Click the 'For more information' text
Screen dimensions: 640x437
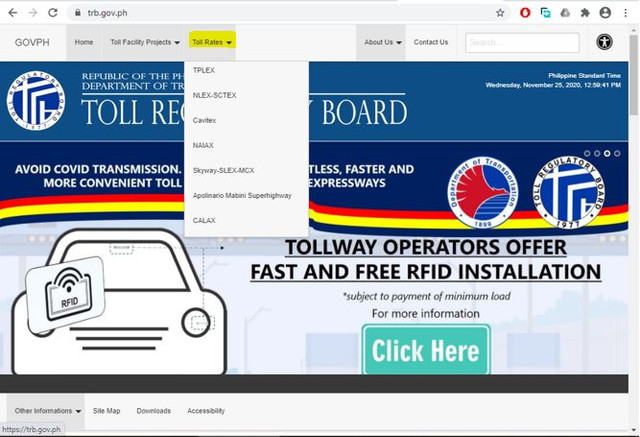[x=425, y=313]
